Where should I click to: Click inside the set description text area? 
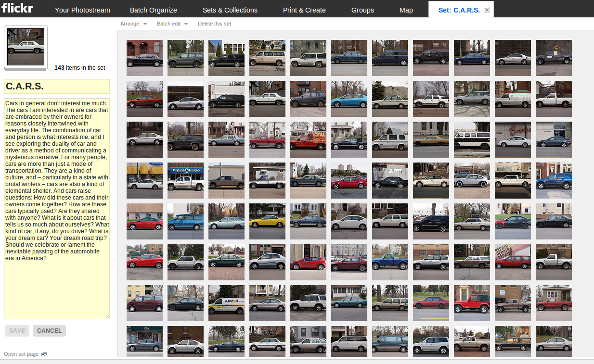click(57, 289)
